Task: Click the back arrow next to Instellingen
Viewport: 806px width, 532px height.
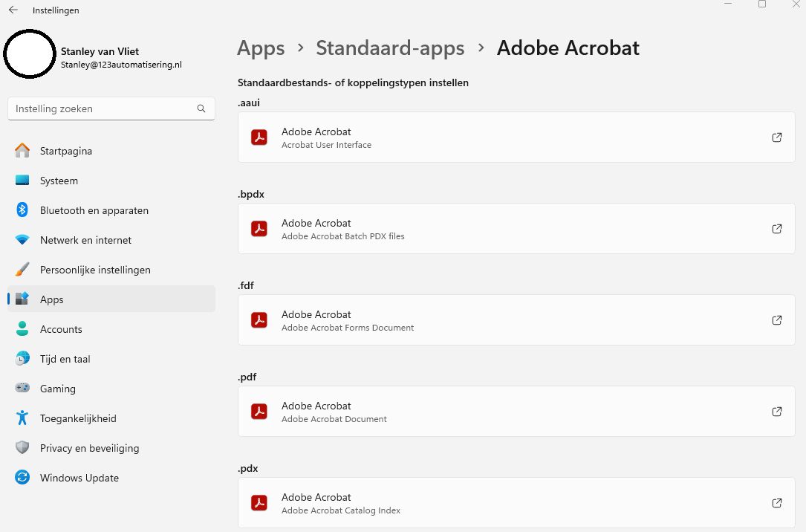Action: (13, 10)
